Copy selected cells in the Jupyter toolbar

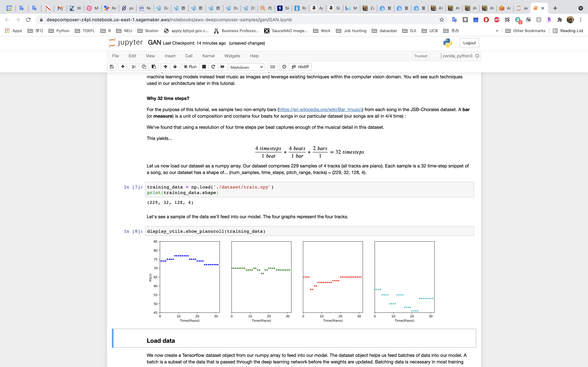click(144, 67)
